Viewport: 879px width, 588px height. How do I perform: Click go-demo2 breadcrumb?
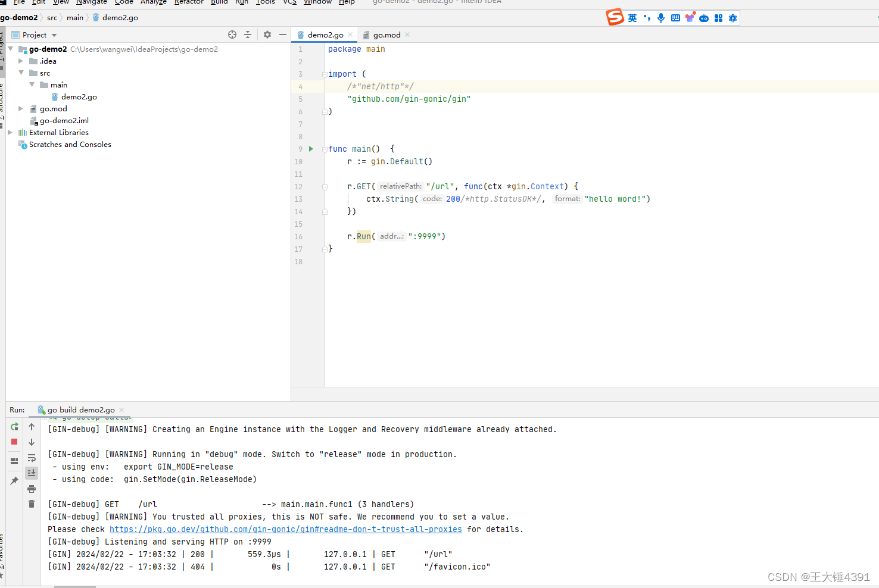point(19,17)
